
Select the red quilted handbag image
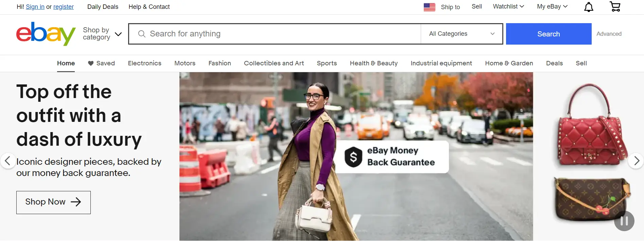click(x=591, y=125)
